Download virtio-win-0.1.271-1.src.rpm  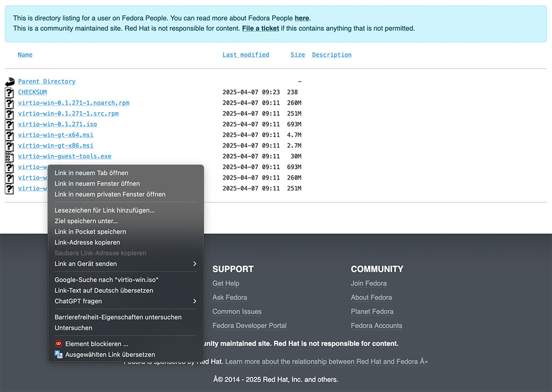[x=68, y=113]
